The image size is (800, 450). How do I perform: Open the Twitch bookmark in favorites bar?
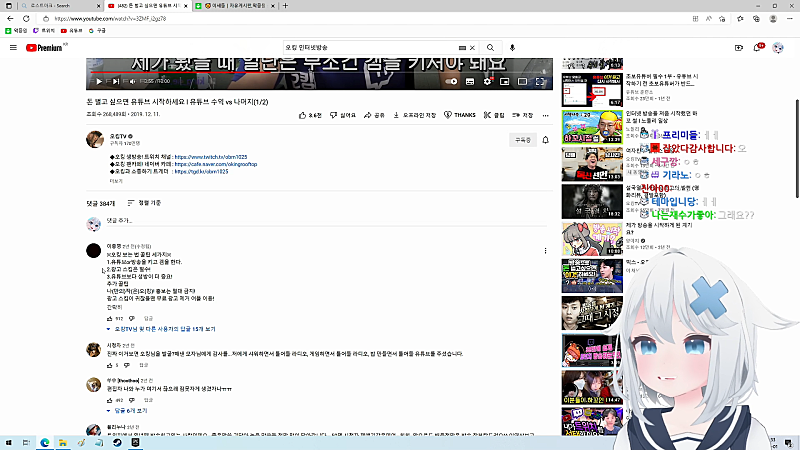[x=44, y=31]
